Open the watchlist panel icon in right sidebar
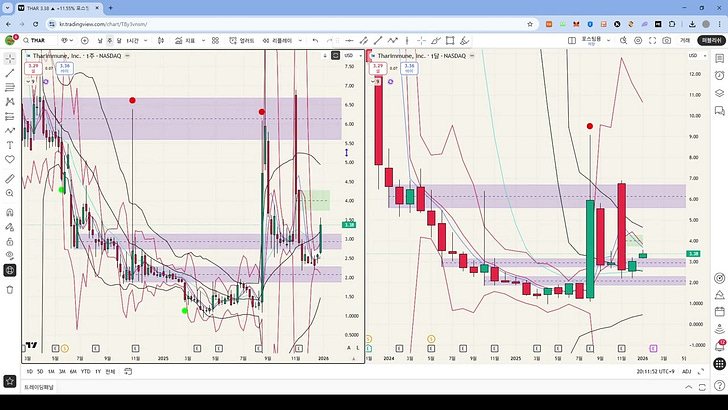This screenshot has height=410, width=728. [719, 59]
